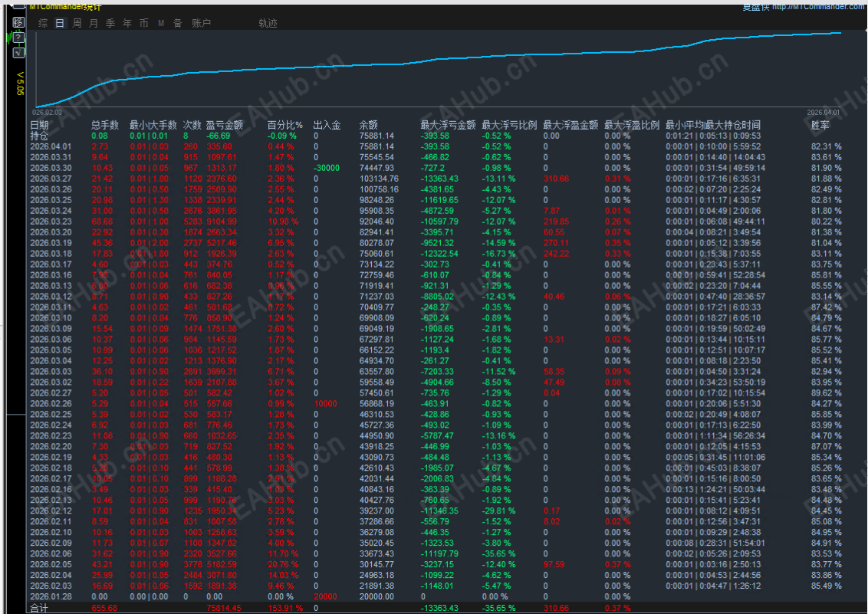Switch to the 年 (yearly) tab

click(x=127, y=23)
